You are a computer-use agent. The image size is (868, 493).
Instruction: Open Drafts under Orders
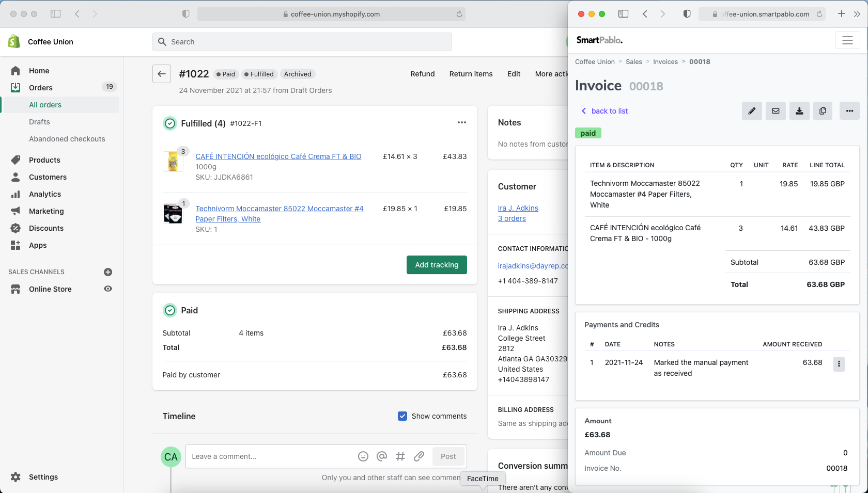pyautogui.click(x=39, y=122)
